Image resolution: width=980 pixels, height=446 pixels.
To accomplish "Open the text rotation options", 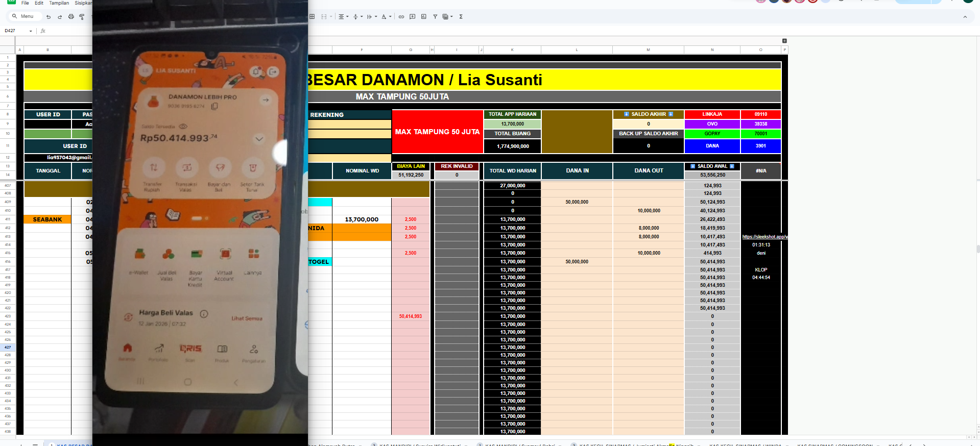I will (x=387, y=17).
